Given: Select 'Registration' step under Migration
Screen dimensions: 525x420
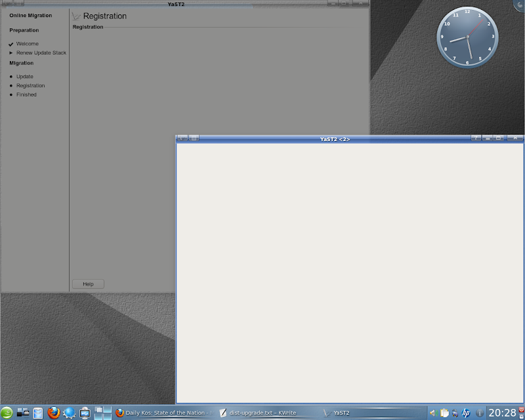Looking at the screenshot, I should [30, 86].
